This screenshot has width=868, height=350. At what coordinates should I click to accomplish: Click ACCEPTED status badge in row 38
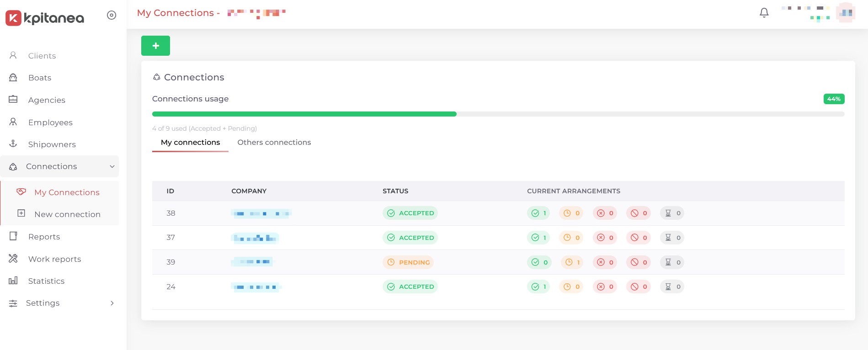pos(410,213)
